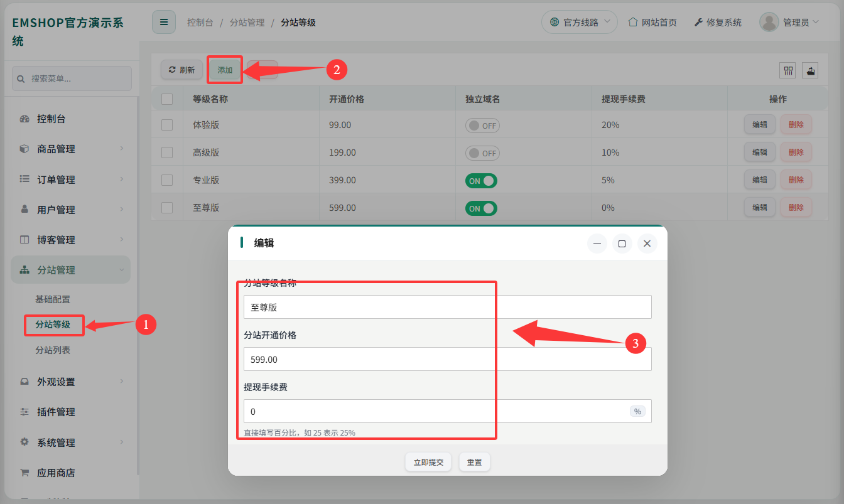The width and height of the screenshot is (844, 504).
Task: Toggle 独立域名 OFF switch for 体验版
Action: point(482,125)
